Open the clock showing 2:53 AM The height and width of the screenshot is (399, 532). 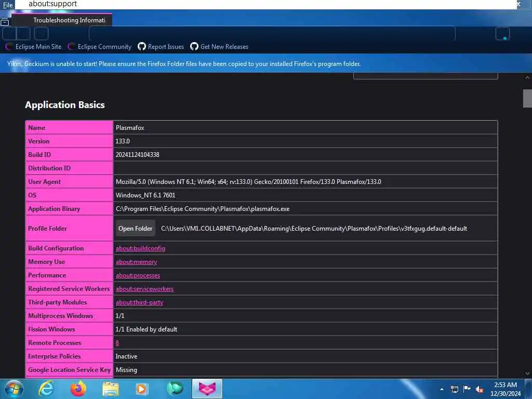click(x=505, y=389)
